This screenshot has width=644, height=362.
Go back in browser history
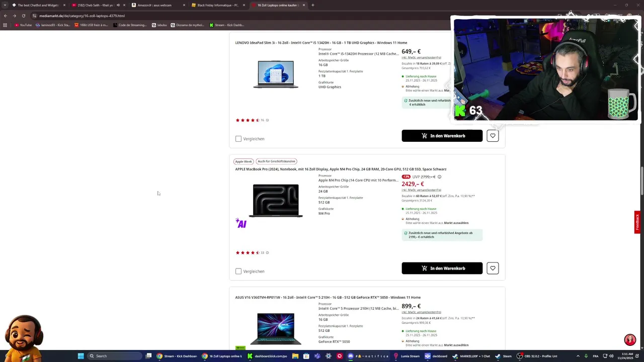6,16
